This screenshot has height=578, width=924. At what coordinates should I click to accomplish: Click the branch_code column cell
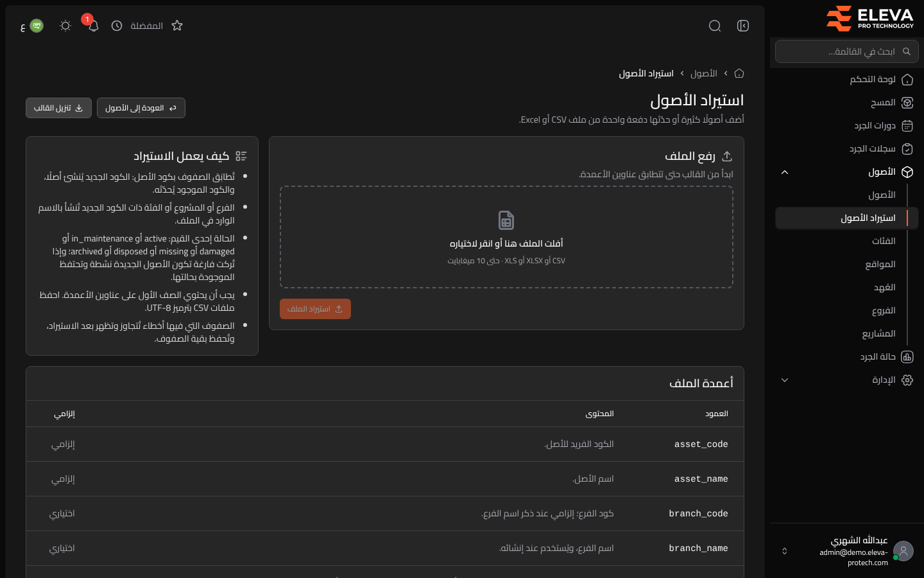pyautogui.click(x=698, y=514)
